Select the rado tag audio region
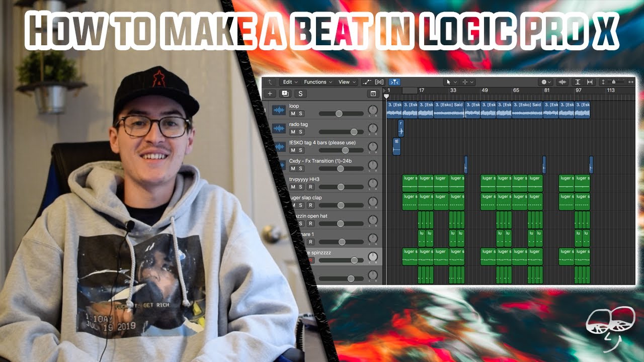644x362 pixels. click(x=401, y=128)
